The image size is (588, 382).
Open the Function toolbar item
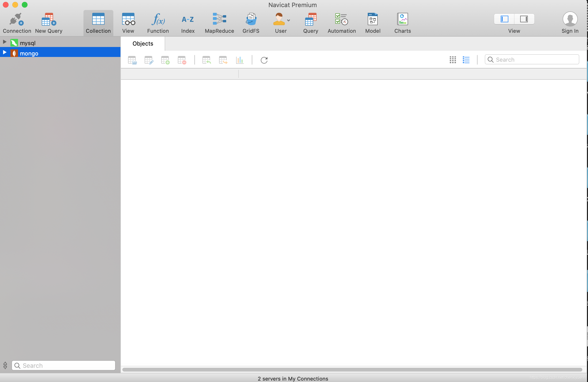point(158,19)
